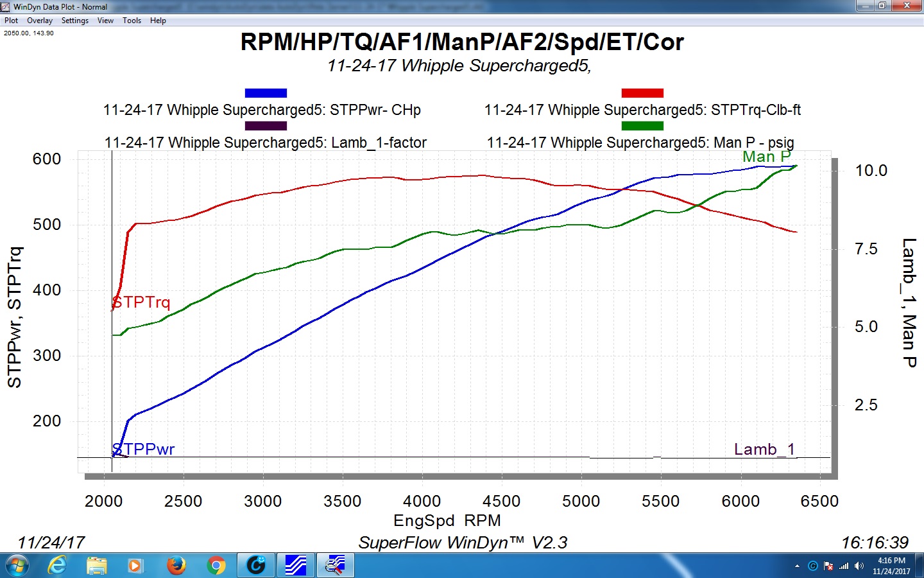Launch Firefox from the taskbar
924x578 pixels.
[x=176, y=566]
